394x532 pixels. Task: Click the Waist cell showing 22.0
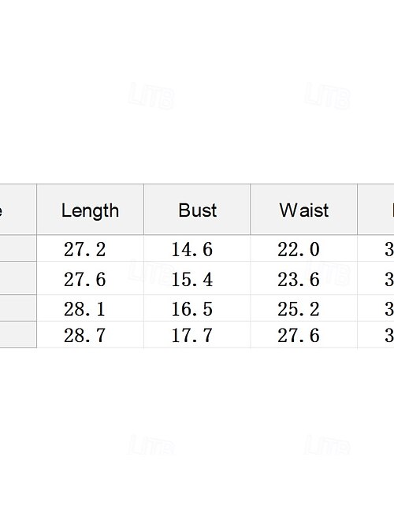tap(304, 248)
